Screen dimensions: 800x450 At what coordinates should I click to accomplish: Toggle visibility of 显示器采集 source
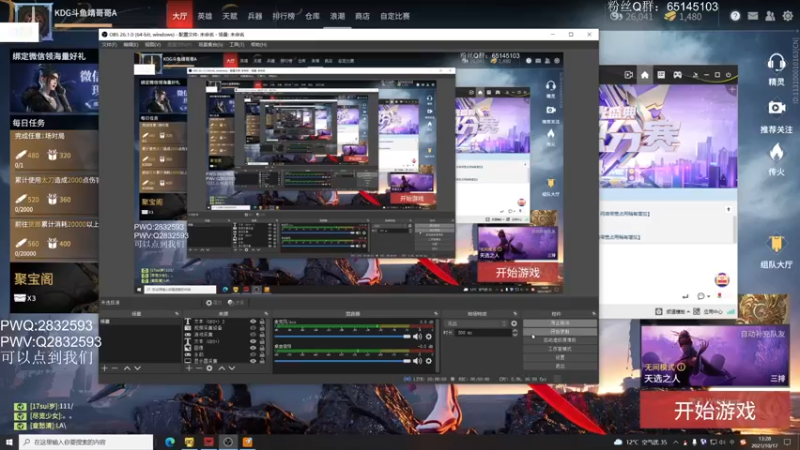[253, 361]
